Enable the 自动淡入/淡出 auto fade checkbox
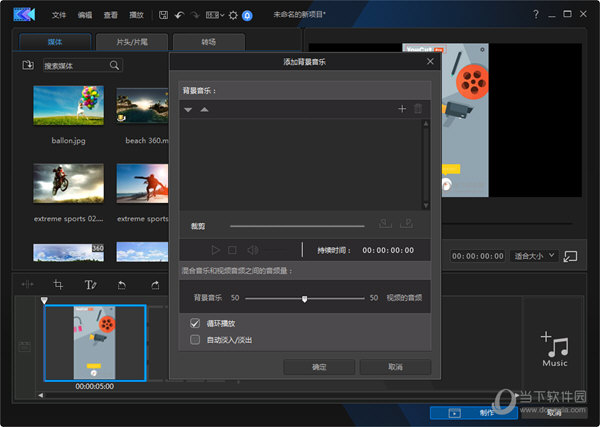Image resolution: width=600 pixels, height=427 pixels. tap(196, 339)
